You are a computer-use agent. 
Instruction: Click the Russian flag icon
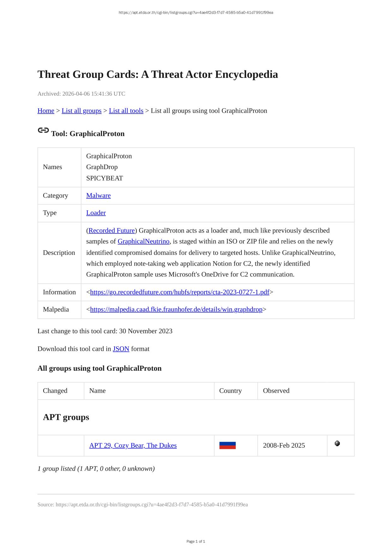click(227, 445)
